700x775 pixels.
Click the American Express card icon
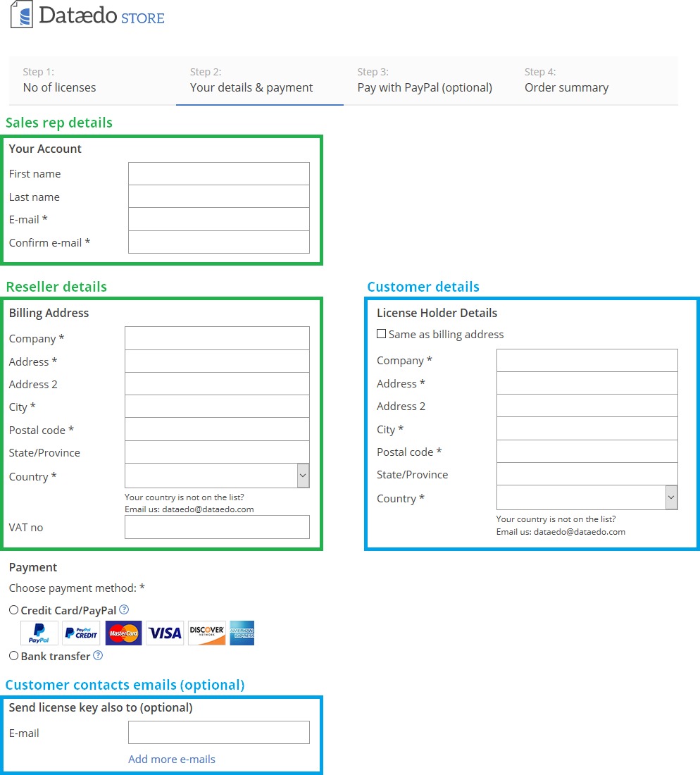tap(242, 633)
